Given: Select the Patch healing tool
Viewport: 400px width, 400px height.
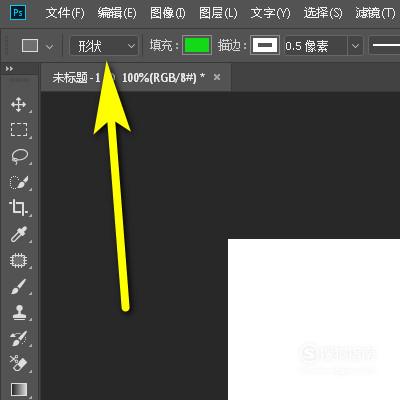Looking at the screenshot, I should (x=18, y=260).
